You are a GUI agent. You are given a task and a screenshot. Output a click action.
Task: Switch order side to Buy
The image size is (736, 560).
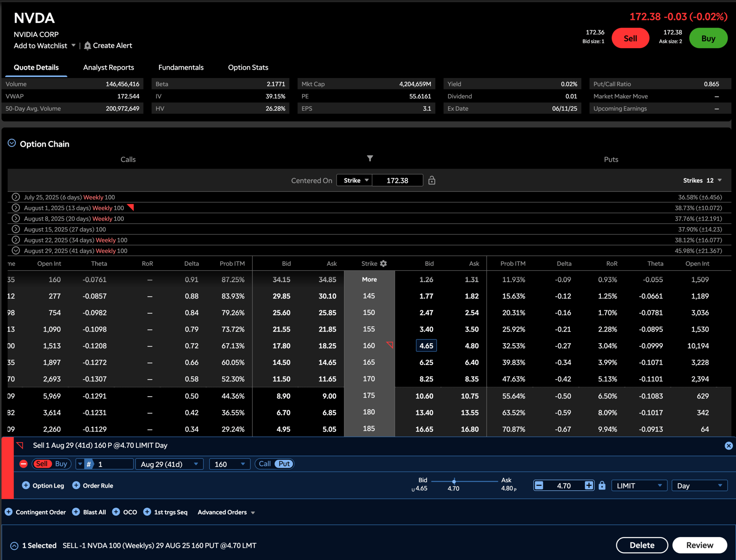(61, 464)
